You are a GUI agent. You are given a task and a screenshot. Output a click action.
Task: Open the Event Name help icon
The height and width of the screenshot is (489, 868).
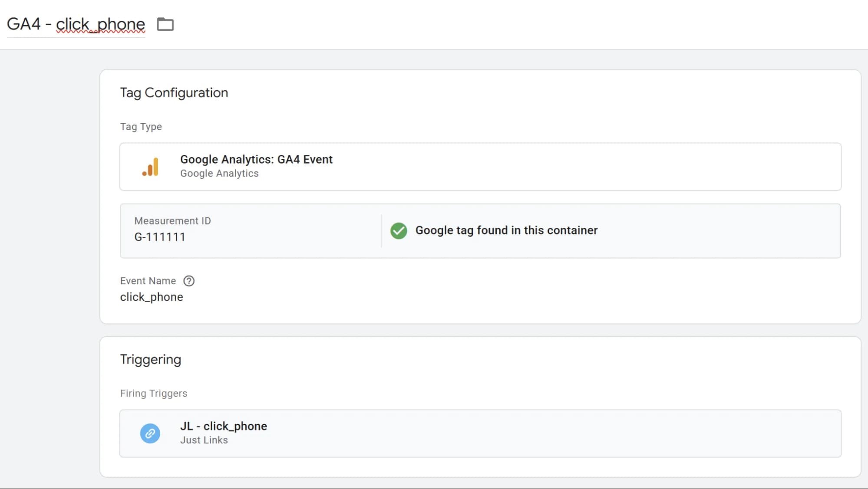[x=189, y=281]
